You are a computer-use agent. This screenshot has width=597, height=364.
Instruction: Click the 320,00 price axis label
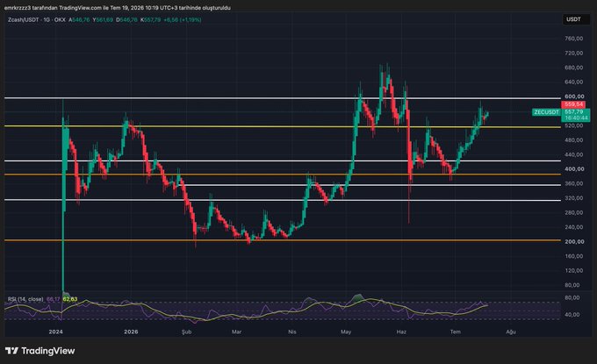(574, 197)
